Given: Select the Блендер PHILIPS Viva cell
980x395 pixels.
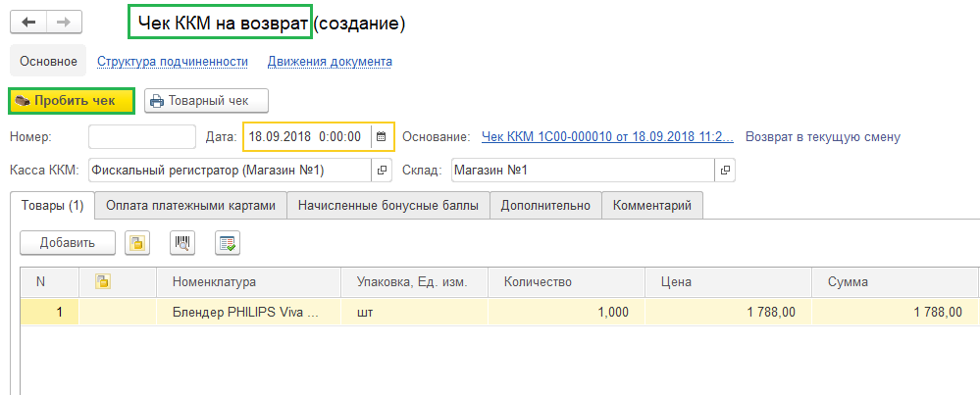Looking at the screenshot, I should tap(249, 312).
